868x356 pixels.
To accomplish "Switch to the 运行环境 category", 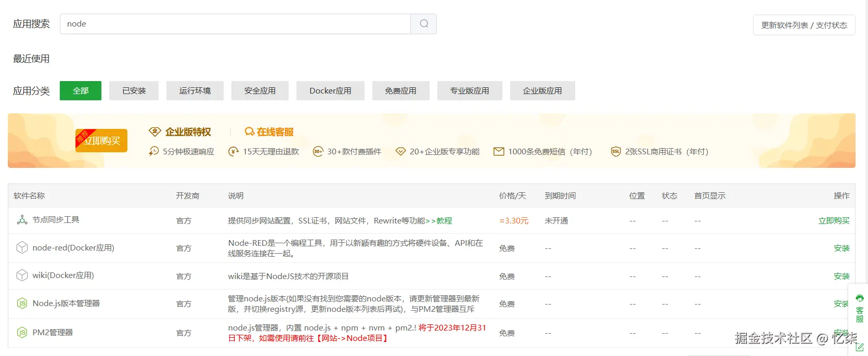I will [195, 91].
